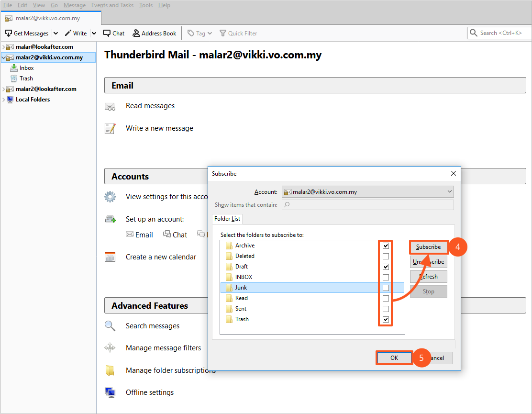Click the Trash folder icon in Subscribe list
532x414 pixels.
pyautogui.click(x=229, y=319)
